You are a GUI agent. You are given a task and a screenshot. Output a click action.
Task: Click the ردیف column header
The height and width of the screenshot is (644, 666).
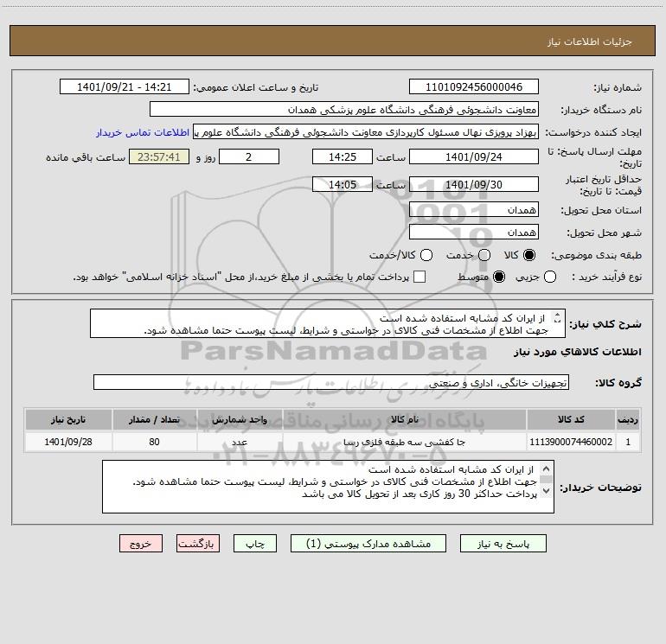[x=628, y=419]
